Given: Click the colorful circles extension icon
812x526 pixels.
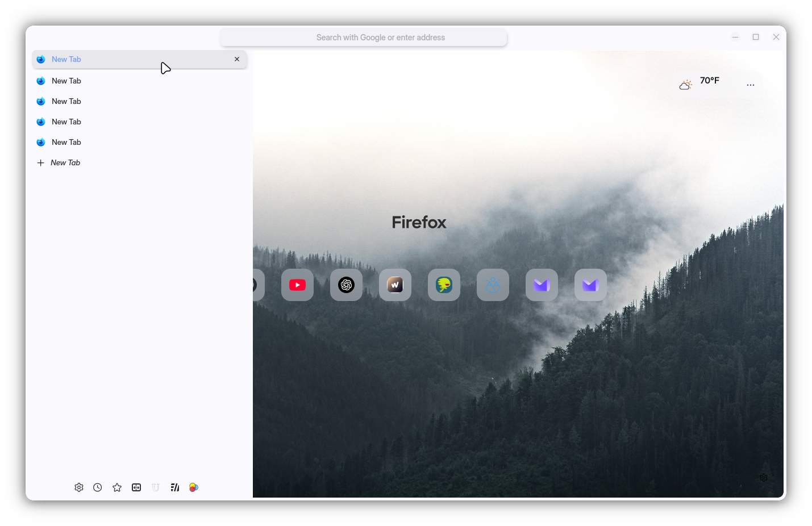Looking at the screenshot, I should [x=194, y=487].
